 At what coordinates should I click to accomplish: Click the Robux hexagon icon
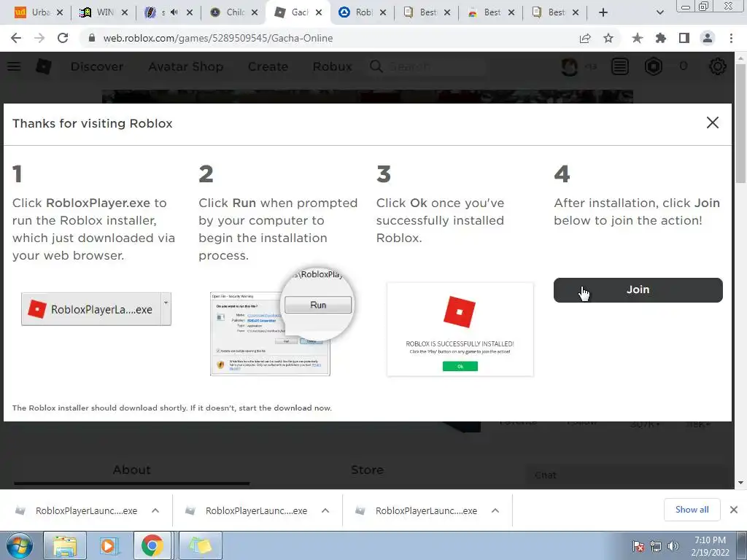(x=654, y=66)
